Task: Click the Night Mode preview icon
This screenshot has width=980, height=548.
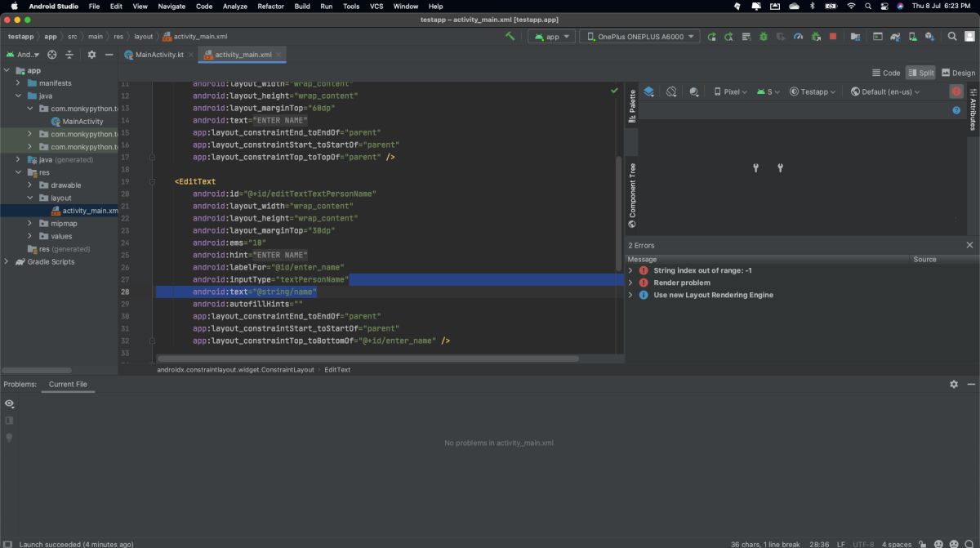Action: tap(693, 91)
